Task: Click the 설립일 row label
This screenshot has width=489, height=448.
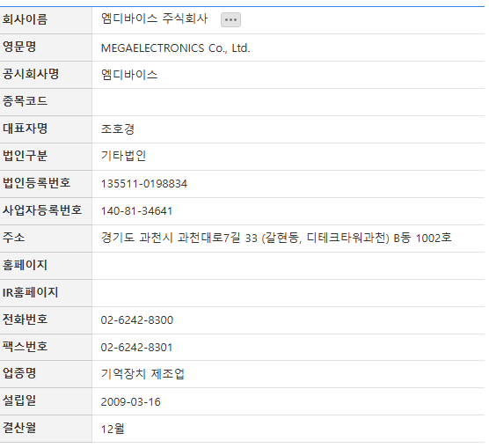Action: pyautogui.click(x=19, y=400)
